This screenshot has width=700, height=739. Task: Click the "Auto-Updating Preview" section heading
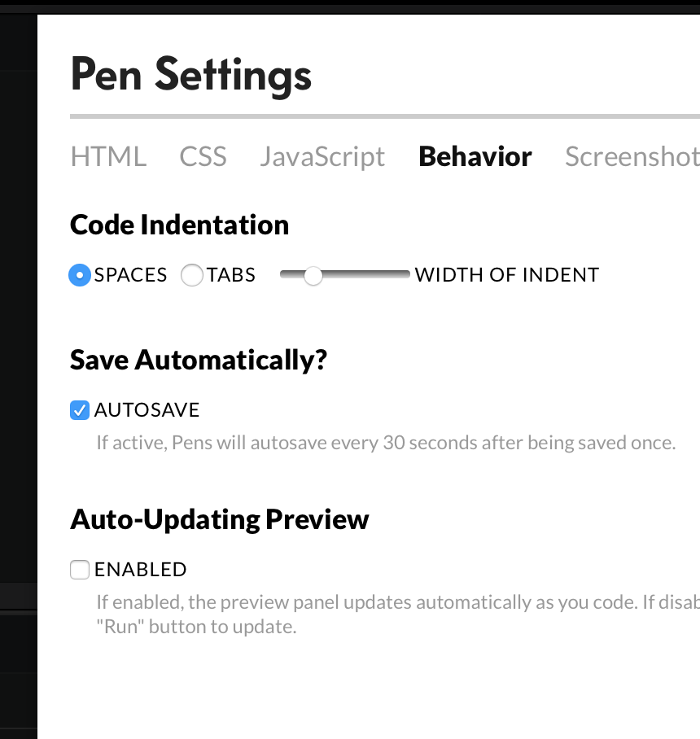pyautogui.click(x=220, y=519)
